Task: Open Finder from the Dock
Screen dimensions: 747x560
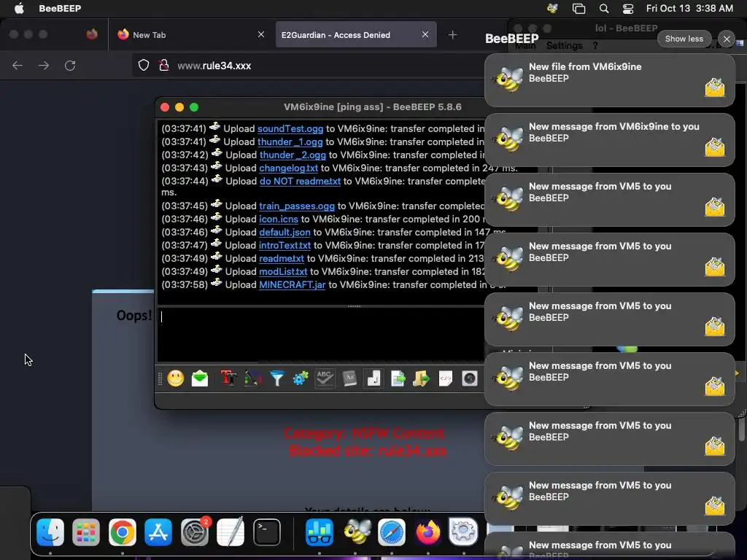Action: click(x=50, y=532)
